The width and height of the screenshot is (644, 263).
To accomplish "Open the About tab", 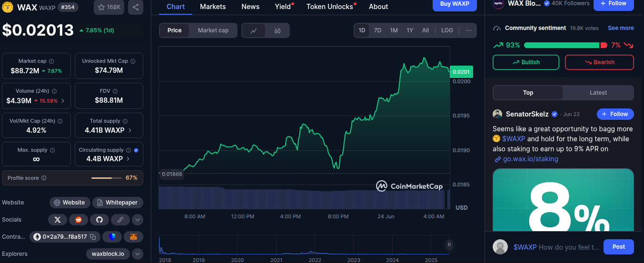I will pyautogui.click(x=378, y=7).
